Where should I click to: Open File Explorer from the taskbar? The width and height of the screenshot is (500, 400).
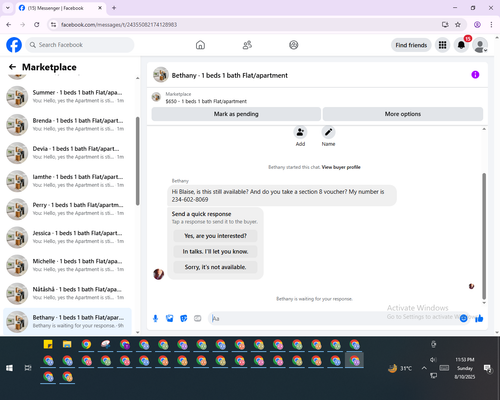point(67,344)
